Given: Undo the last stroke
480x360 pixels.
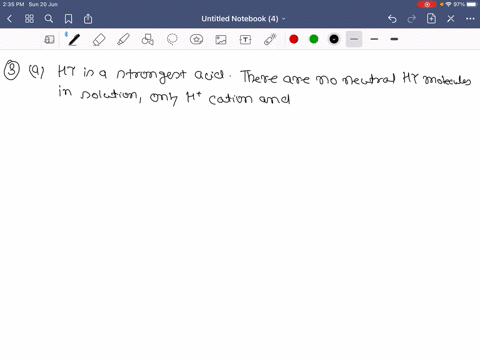Looking at the screenshot, I should pyautogui.click(x=392, y=19).
